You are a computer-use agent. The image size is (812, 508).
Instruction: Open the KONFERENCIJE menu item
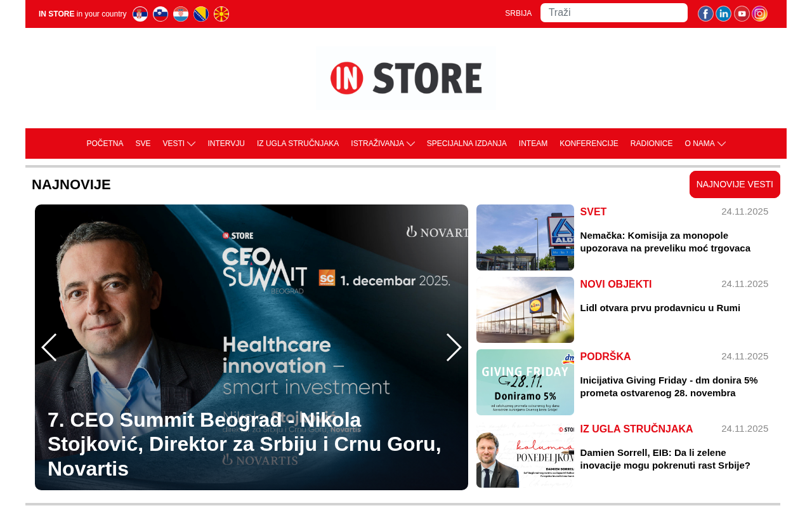tap(589, 144)
